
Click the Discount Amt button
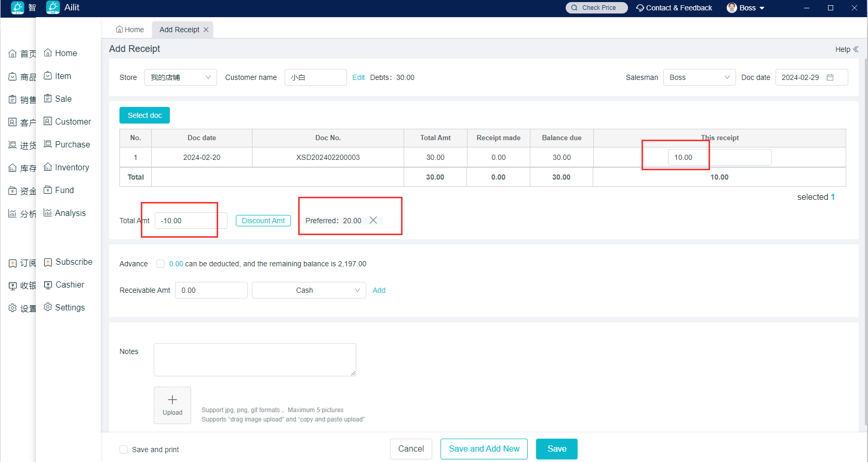pyautogui.click(x=263, y=221)
